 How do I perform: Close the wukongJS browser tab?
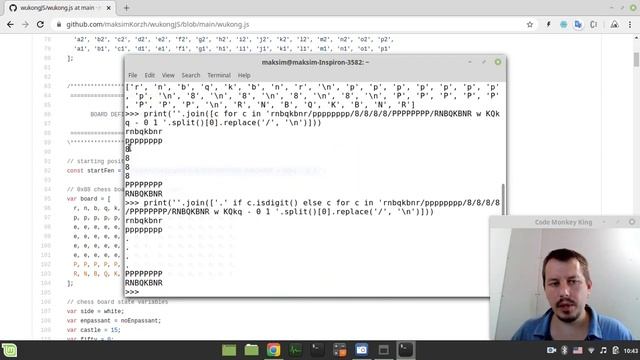coord(109,8)
